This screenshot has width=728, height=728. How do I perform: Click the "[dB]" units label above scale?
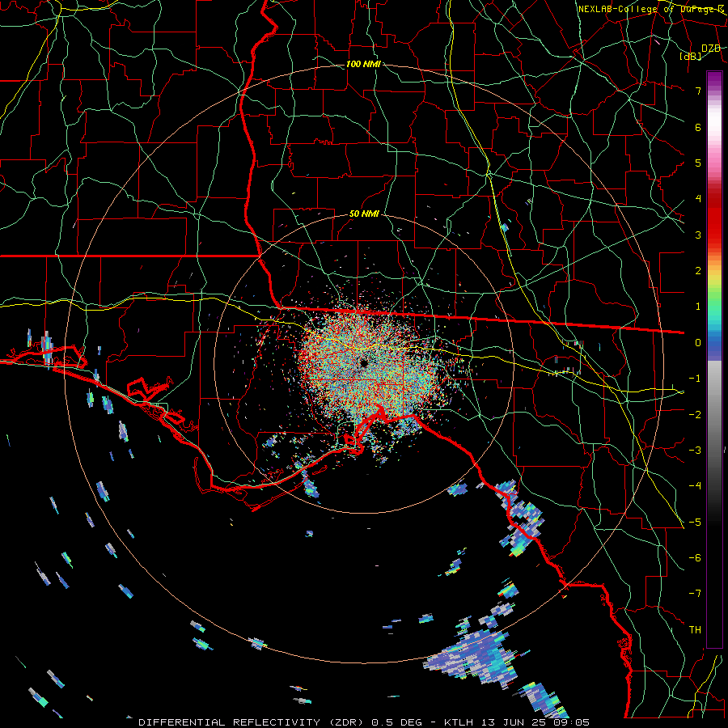(x=691, y=56)
